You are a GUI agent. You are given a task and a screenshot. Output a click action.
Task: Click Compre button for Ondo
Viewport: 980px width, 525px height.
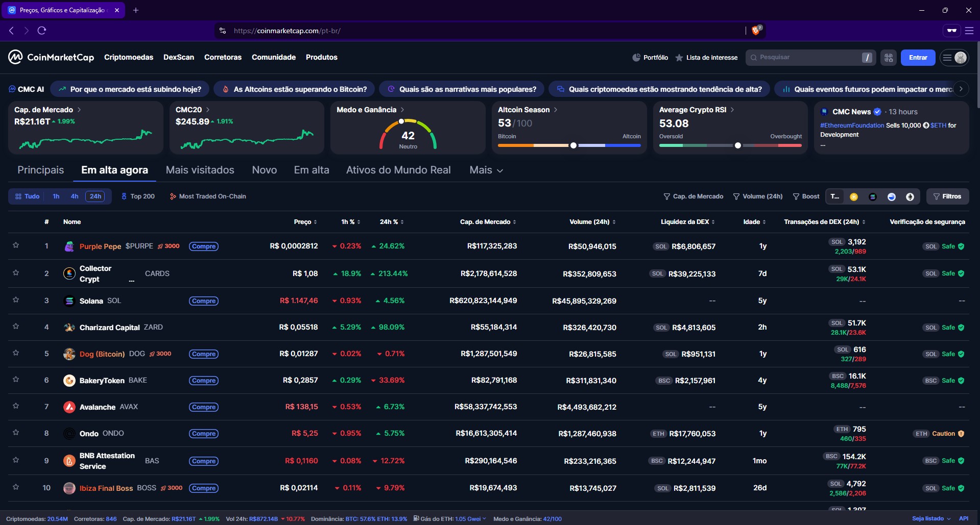(204, 434)
